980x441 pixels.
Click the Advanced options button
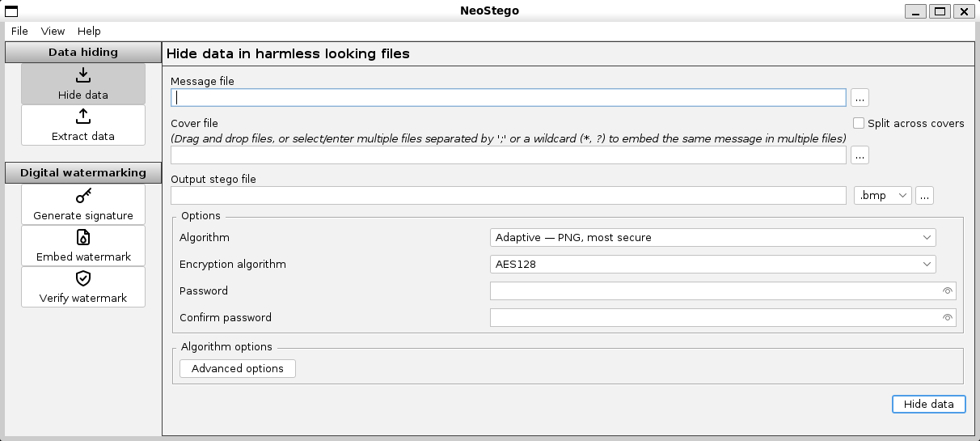pos(238,369)
